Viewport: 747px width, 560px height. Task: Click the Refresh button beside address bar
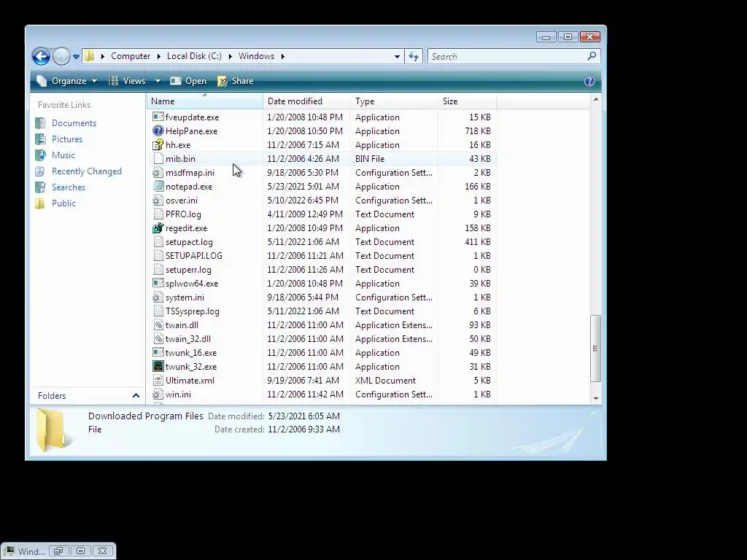coord(414,56)
